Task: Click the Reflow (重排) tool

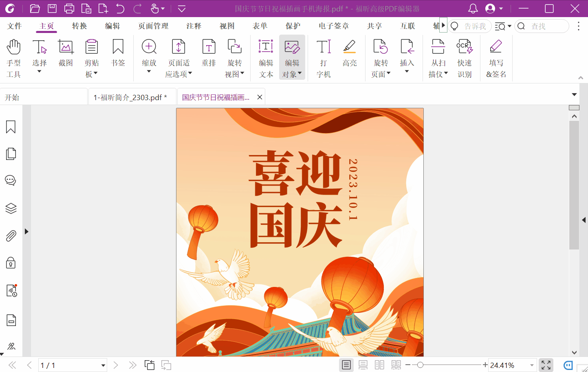Action: 209,53
